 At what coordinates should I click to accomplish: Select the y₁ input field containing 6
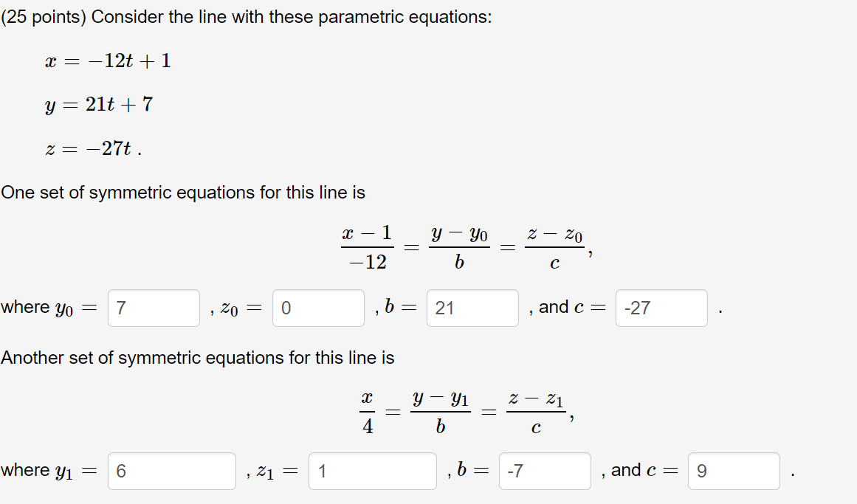[x=171, y=471]
